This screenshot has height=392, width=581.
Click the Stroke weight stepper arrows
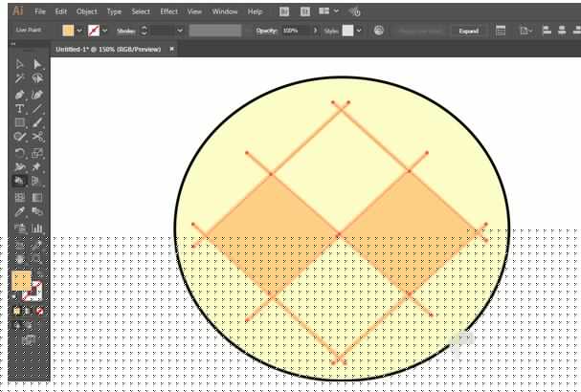pos(144,31)
